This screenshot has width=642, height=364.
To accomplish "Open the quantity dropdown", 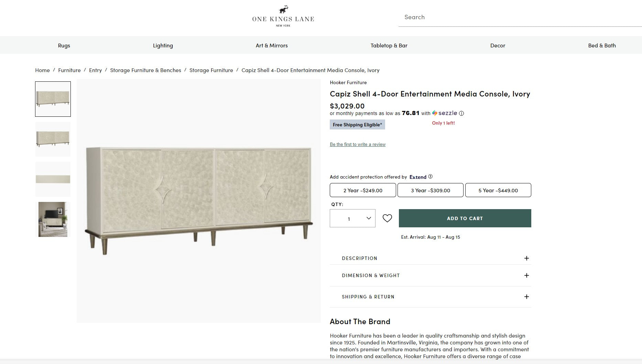I will (352, 218).
